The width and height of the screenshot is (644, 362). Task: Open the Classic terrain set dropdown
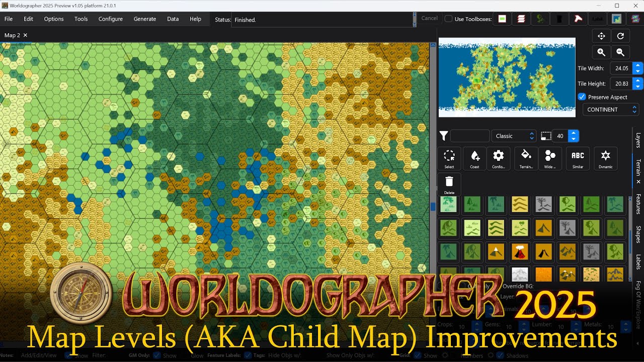514,136
